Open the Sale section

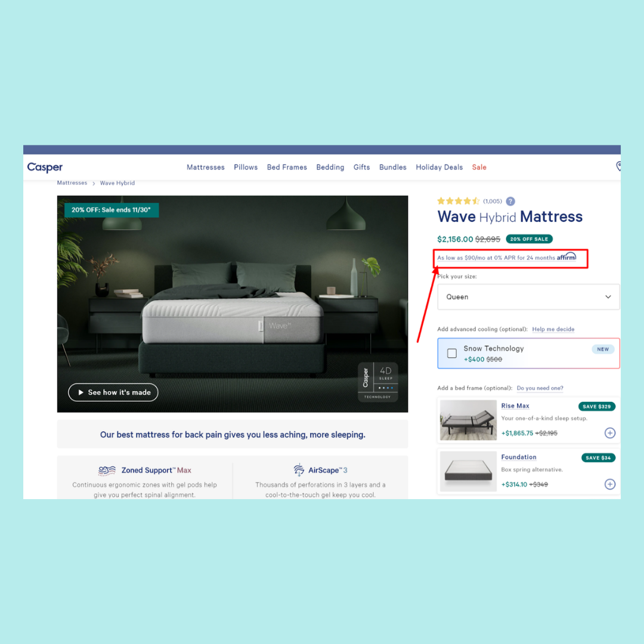tap(479, 167)
